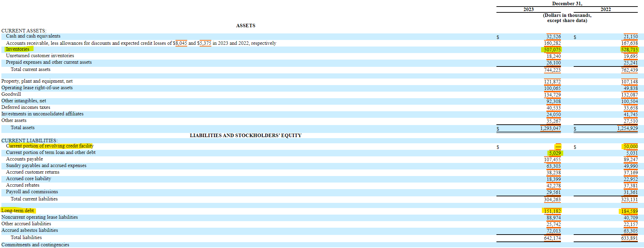Select highlighted long-term debt 184,589
644x248 pixels.
[x=630, y=211]
